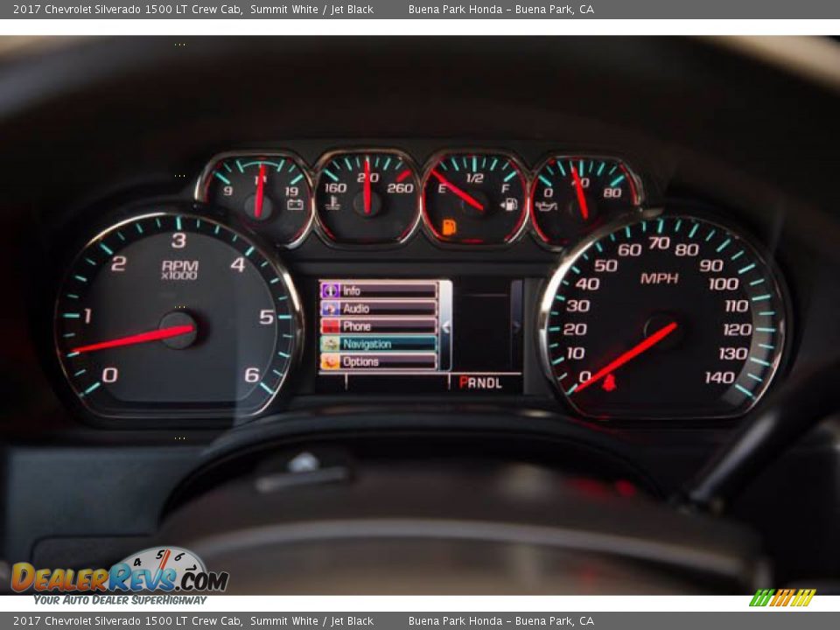840x630 pixels.
Task: Click the coolant temperature icon
Action: (332, 203)
